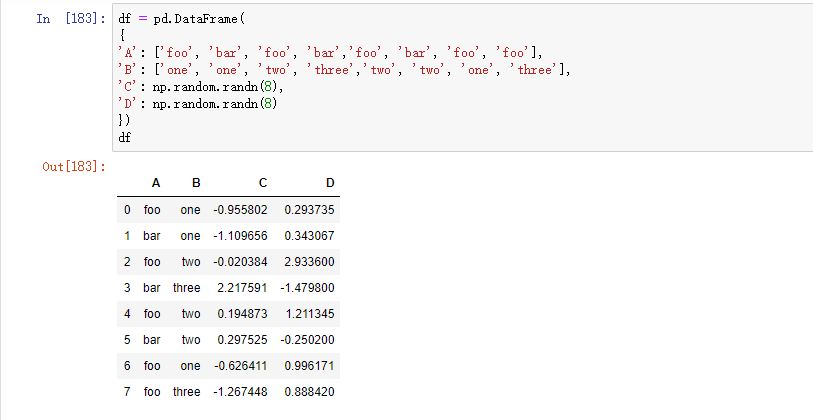Click row index 7 in the table
The height and width of the screenshot is (420, 813).
(x=127, y=391)
